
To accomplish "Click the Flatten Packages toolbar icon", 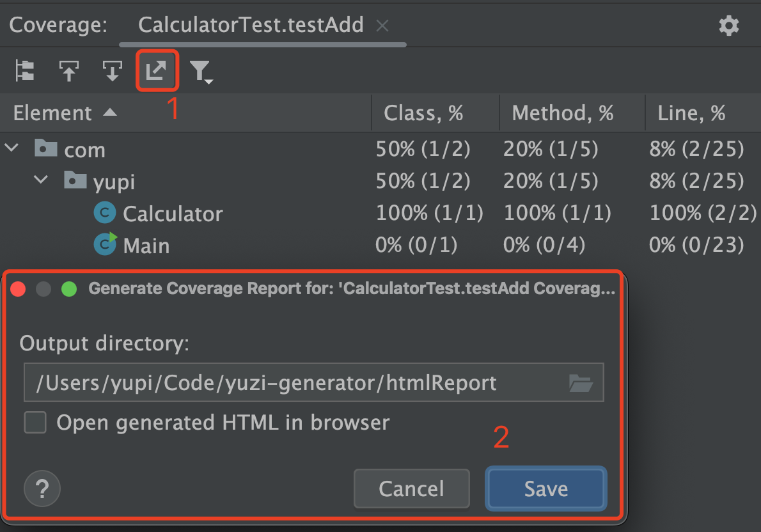I will (25, 71).
